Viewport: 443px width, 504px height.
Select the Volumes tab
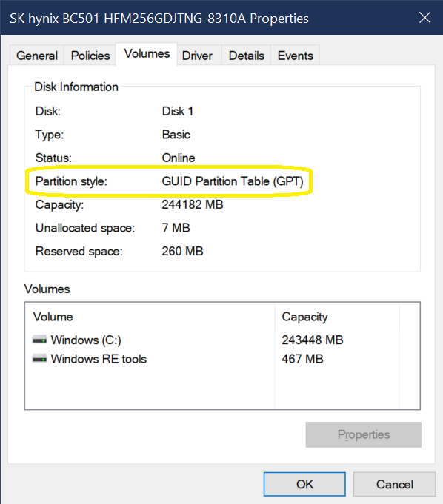pos(147,54)
